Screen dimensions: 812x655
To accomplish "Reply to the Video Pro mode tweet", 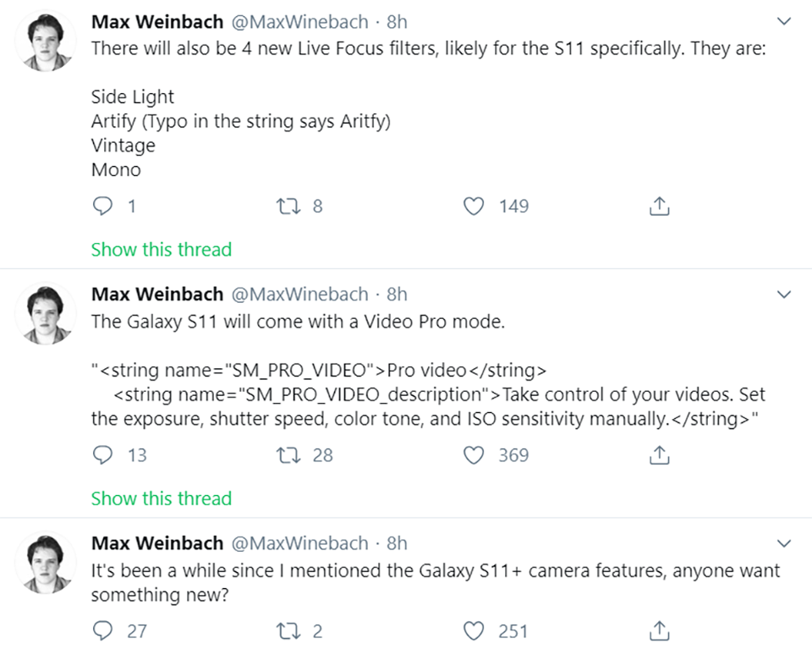I will [x=102, y=455].
